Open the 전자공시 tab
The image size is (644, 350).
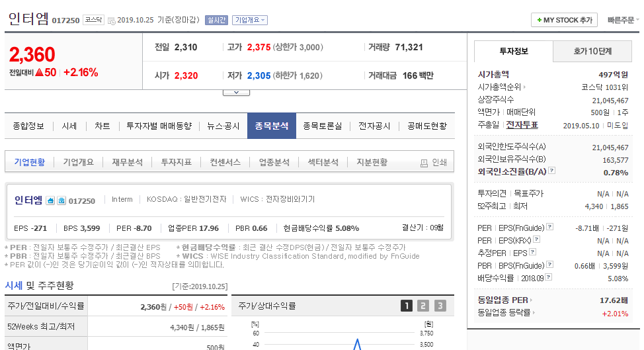(374, 126)
